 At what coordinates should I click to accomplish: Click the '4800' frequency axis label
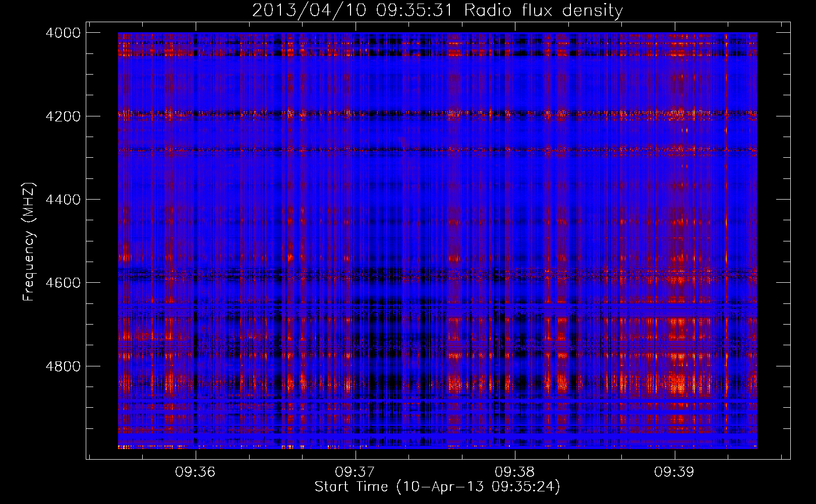pos(63,366)
